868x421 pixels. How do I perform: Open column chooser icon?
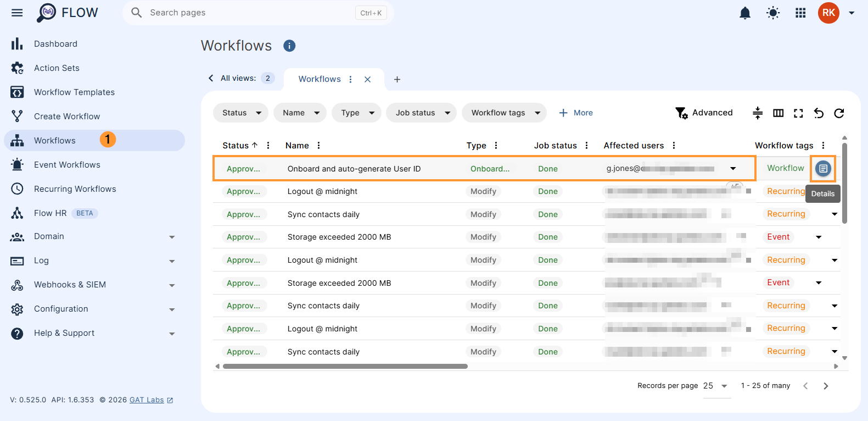coord(778,113)
